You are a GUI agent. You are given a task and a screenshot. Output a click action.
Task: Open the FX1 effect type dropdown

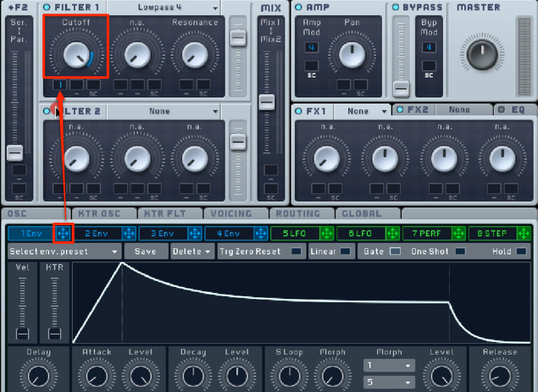click(362, 111)
